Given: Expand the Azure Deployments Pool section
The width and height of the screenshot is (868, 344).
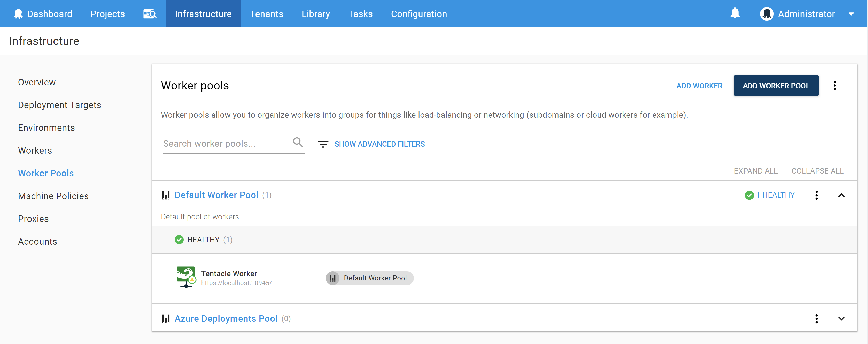Looking at the screenshot, I should click(x=841, y=319).
